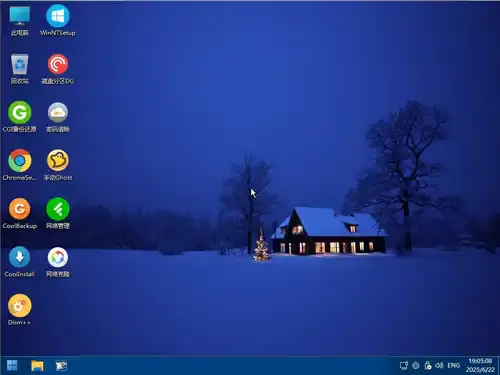500x375 pixels.
Task: Open the green CGI backup restore icon
Action: click(20, 117)
